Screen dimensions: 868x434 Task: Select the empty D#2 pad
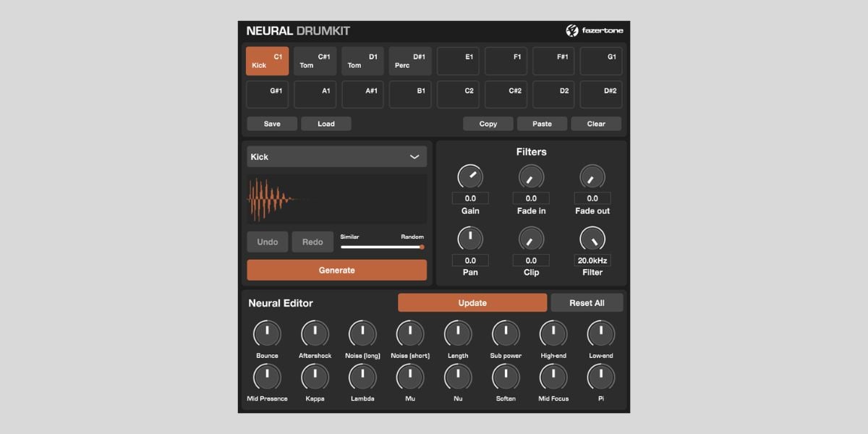(601, 95)
